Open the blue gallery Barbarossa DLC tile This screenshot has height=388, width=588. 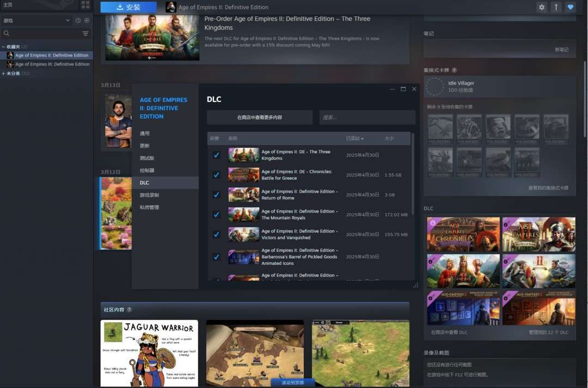tap(463, 308)
